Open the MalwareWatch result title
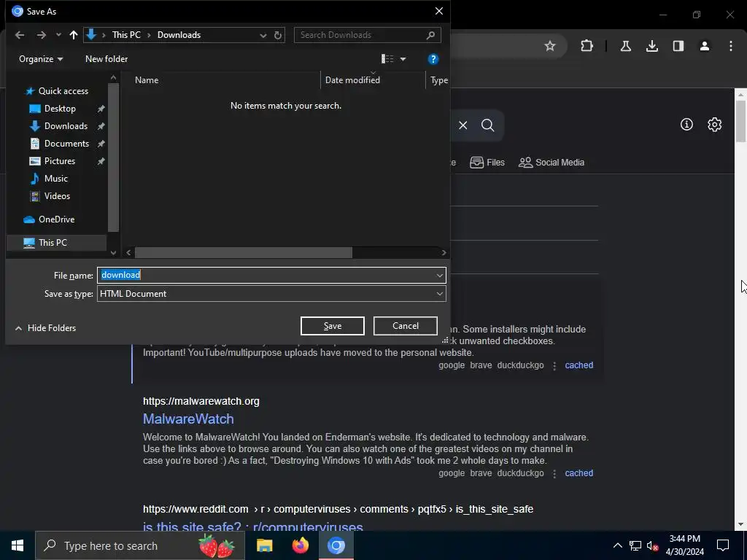 [188, 419]
